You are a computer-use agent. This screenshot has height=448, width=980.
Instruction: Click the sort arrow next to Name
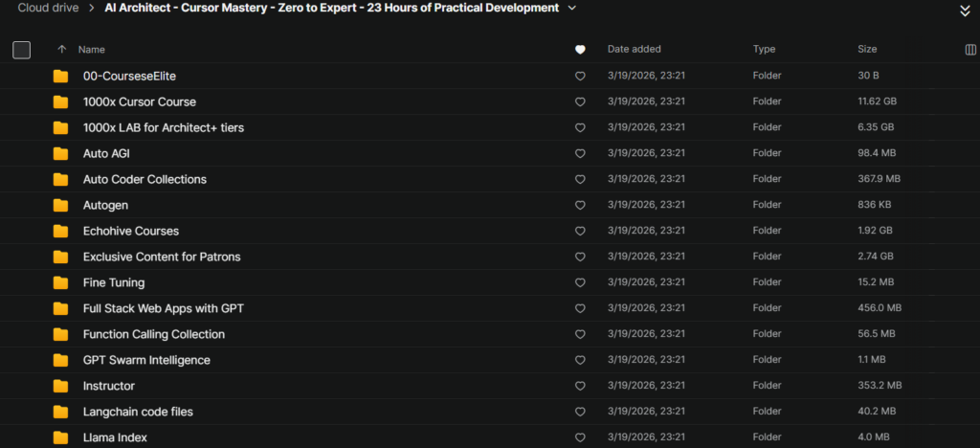point(61,50)
